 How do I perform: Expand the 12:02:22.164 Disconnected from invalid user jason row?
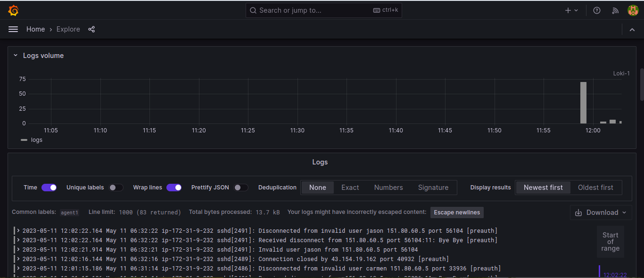(x=18, y=230)
